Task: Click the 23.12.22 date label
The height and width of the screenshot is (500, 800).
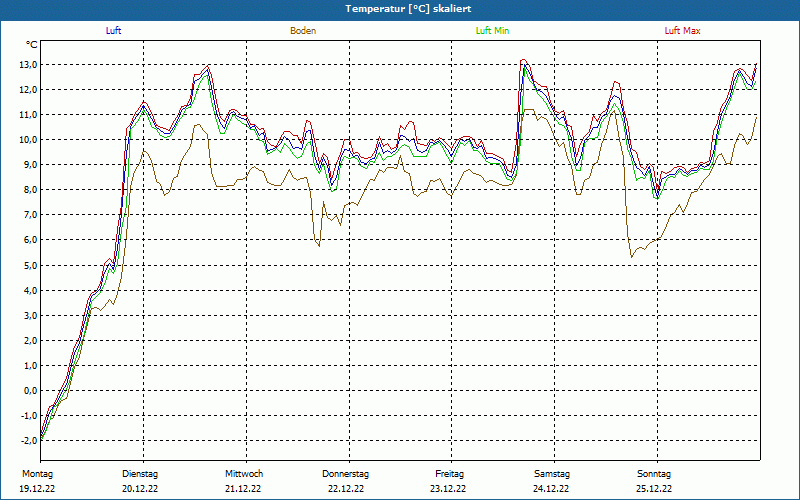Action: pyautogui.click(x=448, y=489)
